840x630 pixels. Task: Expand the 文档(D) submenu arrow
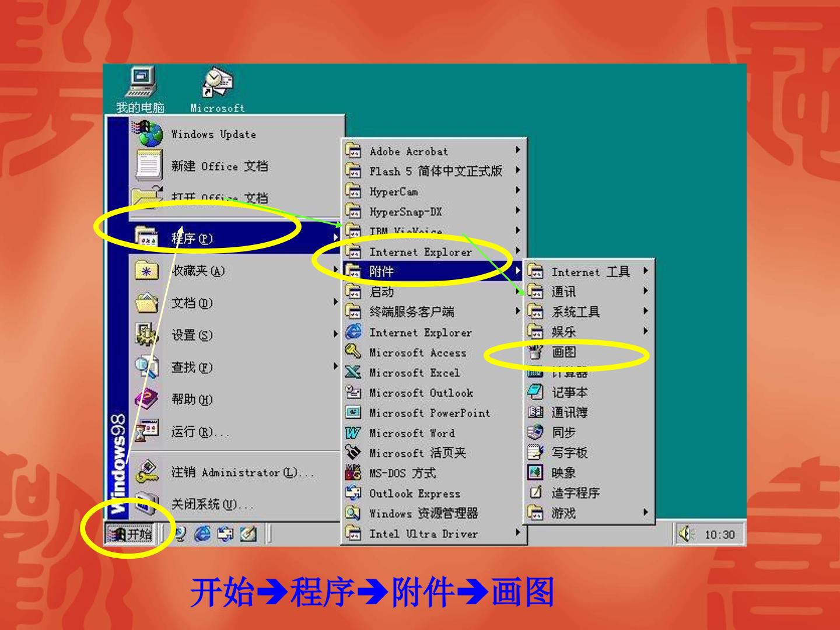pyautogui.click(x=335, y=302)
